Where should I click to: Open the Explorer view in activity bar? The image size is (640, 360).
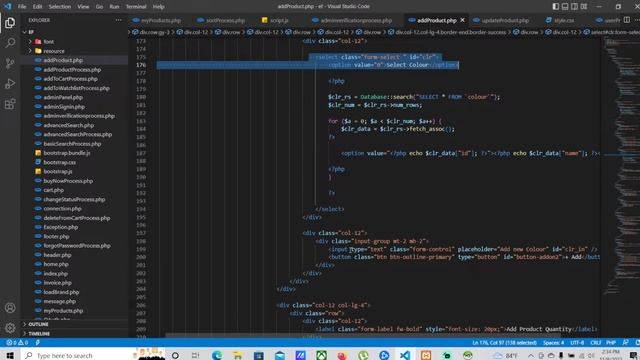point(10,23)
